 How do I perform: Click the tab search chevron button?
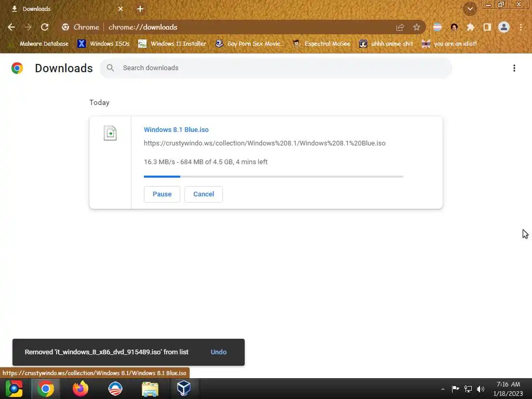tap(470, 9)
